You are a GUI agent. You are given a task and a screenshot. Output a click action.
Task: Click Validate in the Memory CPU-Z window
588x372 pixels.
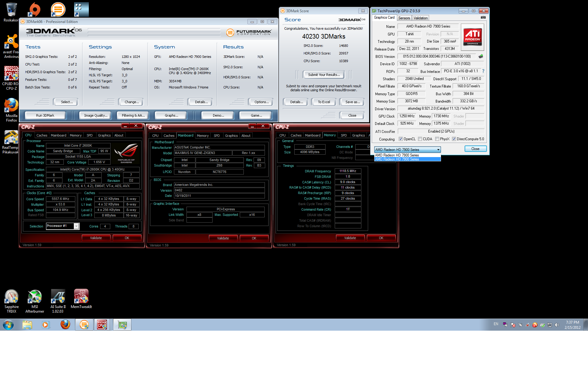[350, 238]
